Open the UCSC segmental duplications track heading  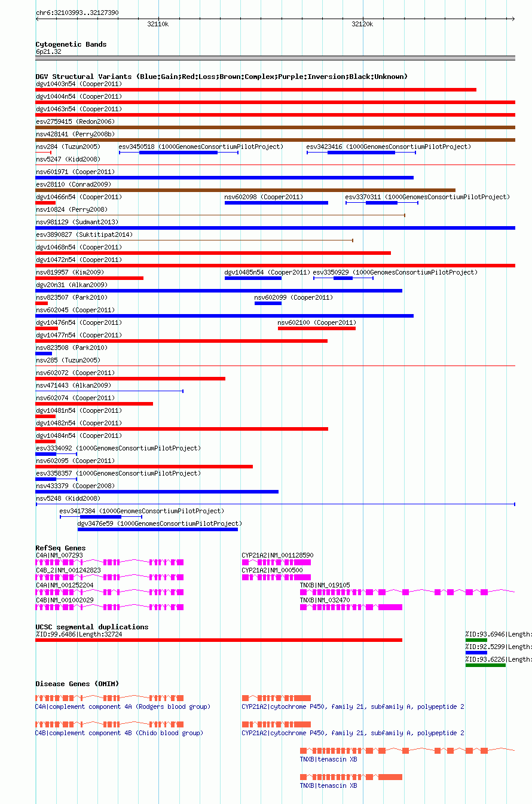[92, 627]
